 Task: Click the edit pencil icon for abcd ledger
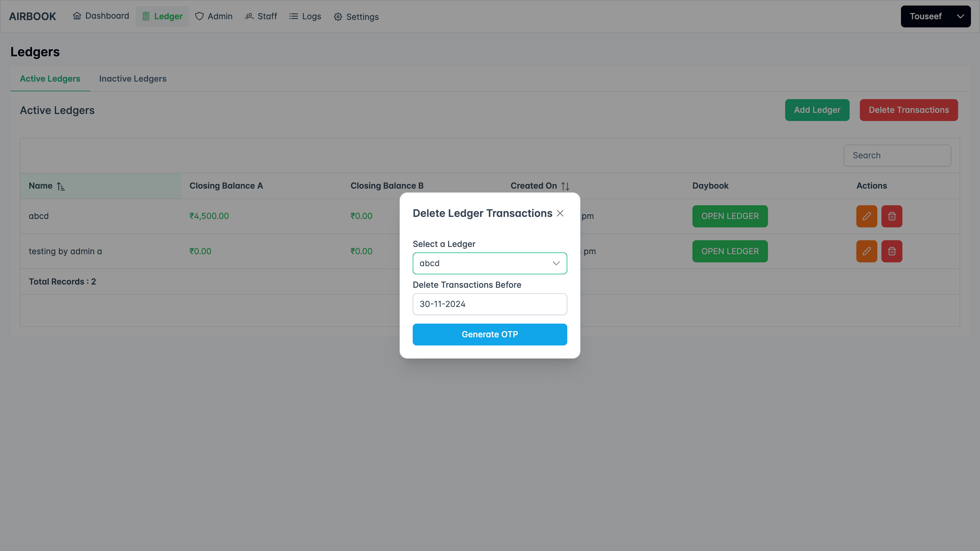pos(867,216)
